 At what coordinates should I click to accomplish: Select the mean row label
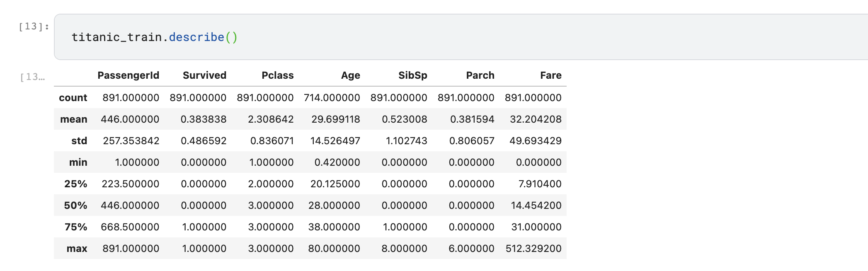(74, 119)
